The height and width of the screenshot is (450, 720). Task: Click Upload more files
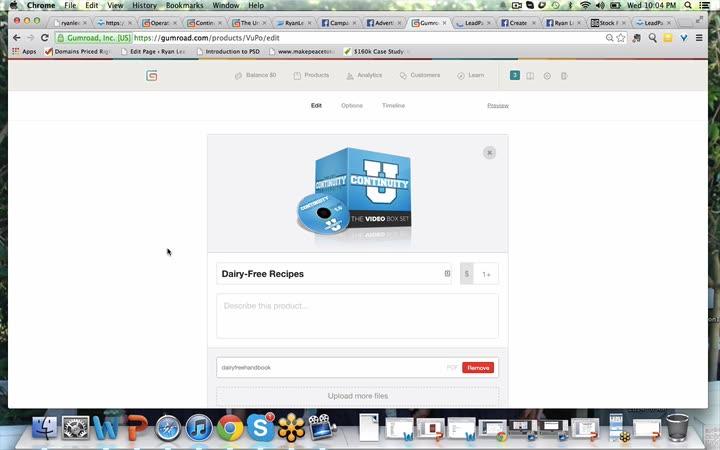point(357,396)
